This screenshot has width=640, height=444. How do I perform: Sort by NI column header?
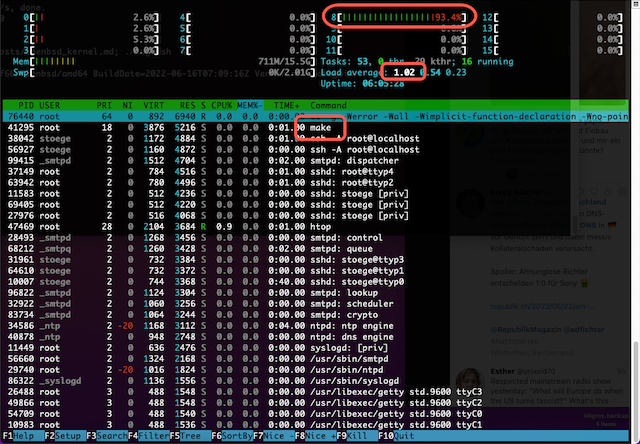pos(128,105)
